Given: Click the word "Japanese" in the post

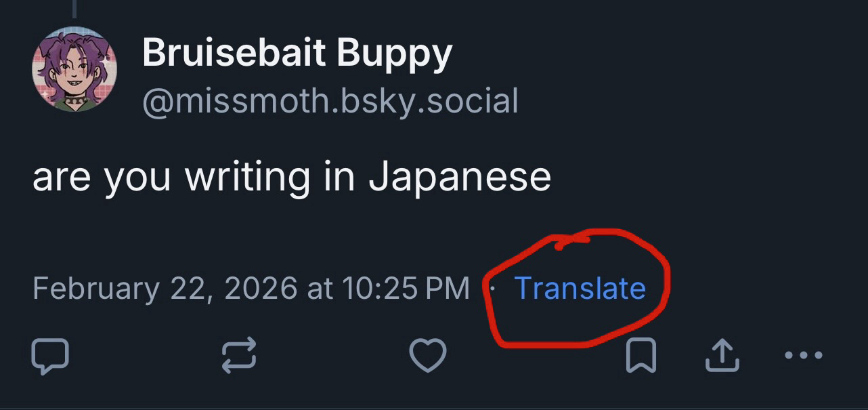Looking at the screenshot, I should click(x=460, y=177).
